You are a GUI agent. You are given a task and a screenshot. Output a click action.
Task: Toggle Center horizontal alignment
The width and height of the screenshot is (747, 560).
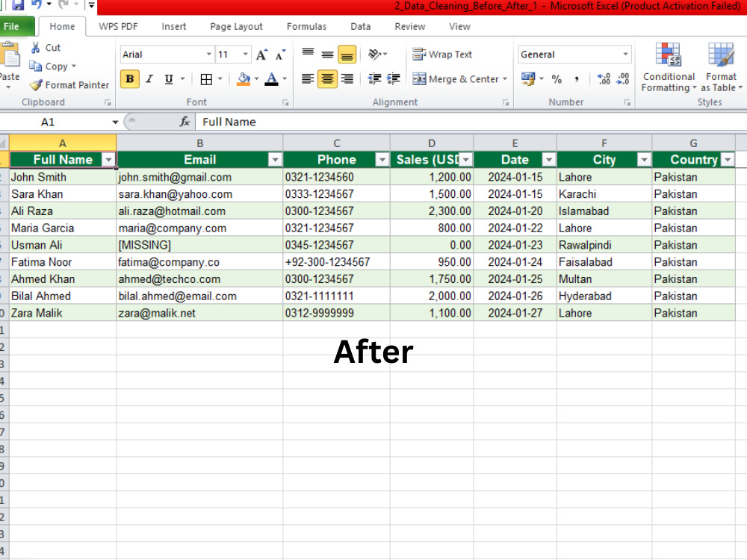327,79
